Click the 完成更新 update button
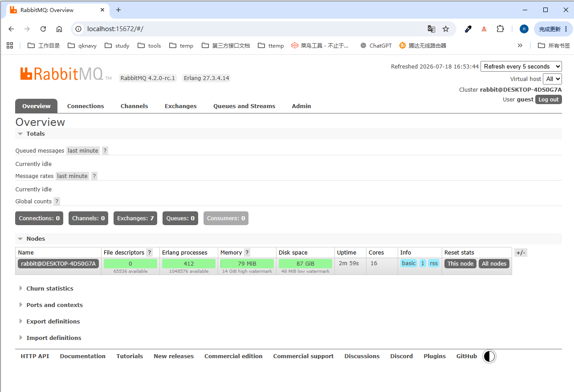 553,29
